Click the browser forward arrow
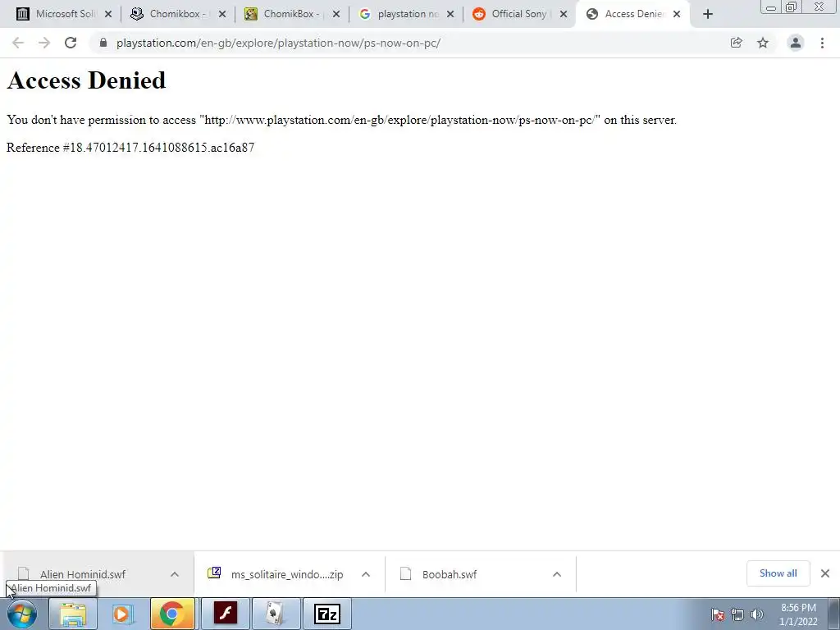 coord(44,43)
